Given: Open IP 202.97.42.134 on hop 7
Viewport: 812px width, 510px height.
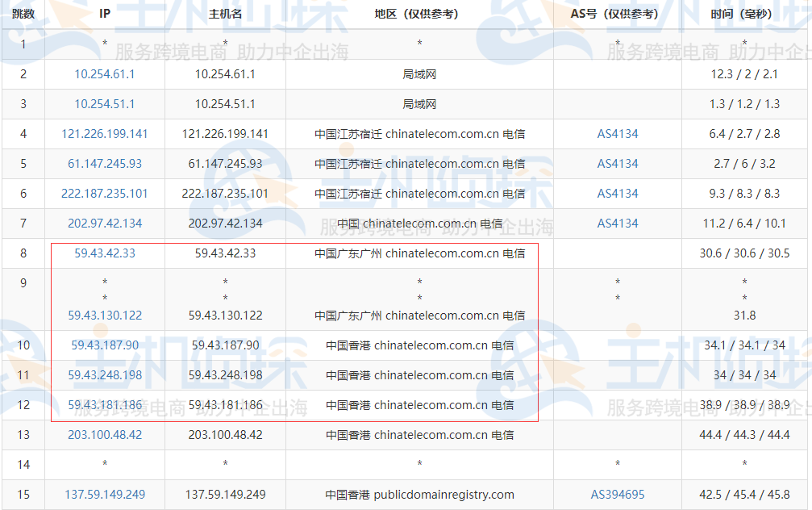Looking at the screenshot, I should pyautogui.click(x=104, y=224).
